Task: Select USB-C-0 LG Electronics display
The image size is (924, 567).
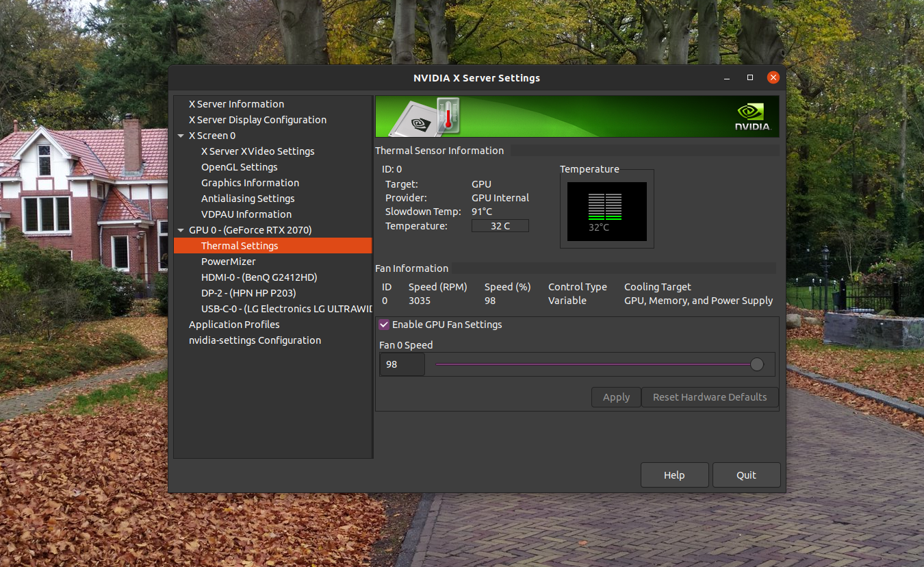Action: tap(287, 309)
